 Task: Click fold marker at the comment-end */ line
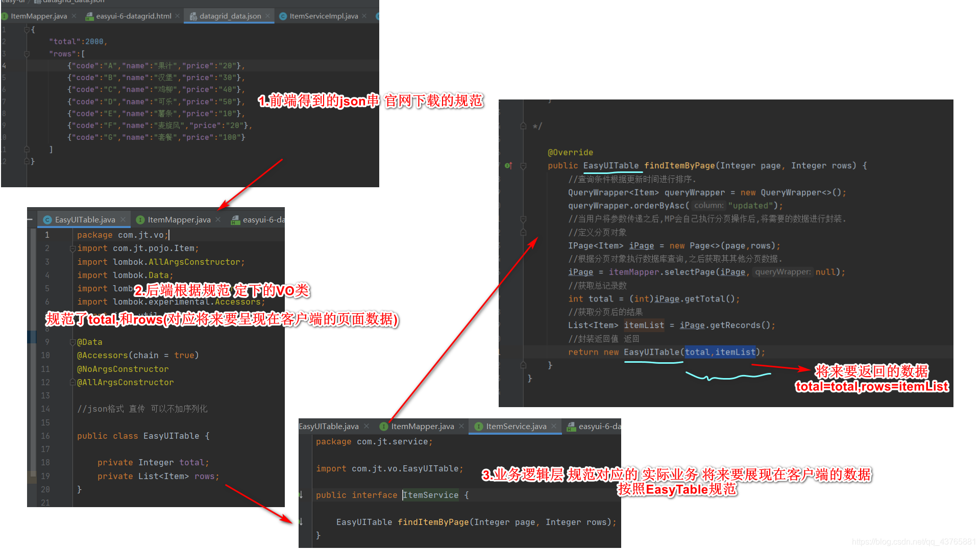523,126
